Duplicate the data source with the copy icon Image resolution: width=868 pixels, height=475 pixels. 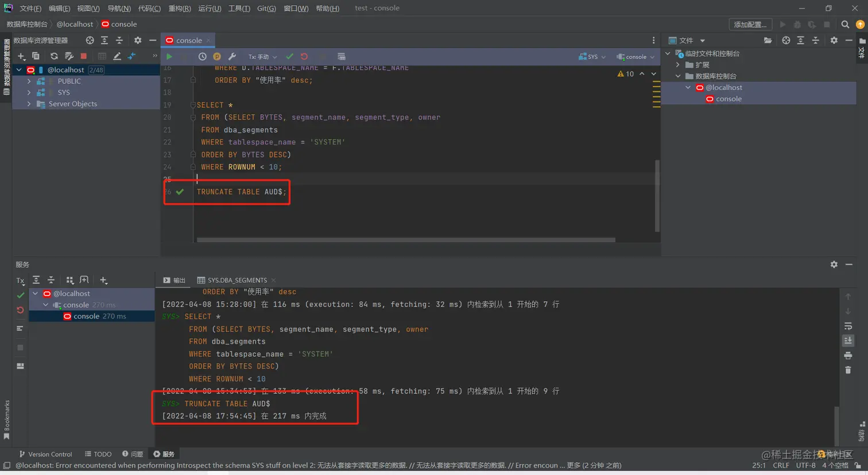tap(36, 56)
